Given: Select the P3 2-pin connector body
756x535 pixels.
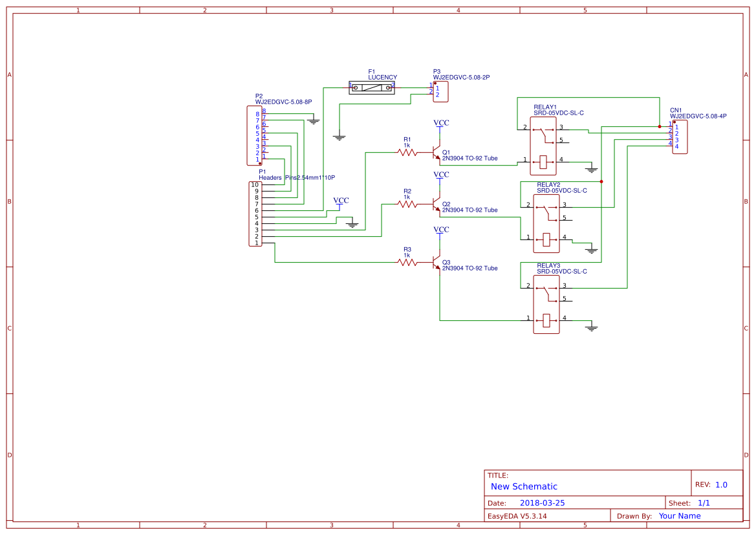Looking at the screenshot, I should coord(440,92).
